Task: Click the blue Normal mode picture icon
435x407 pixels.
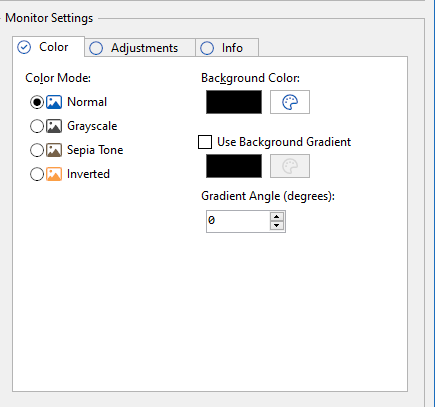Action: pyautogui.click(x=54, y=102)
